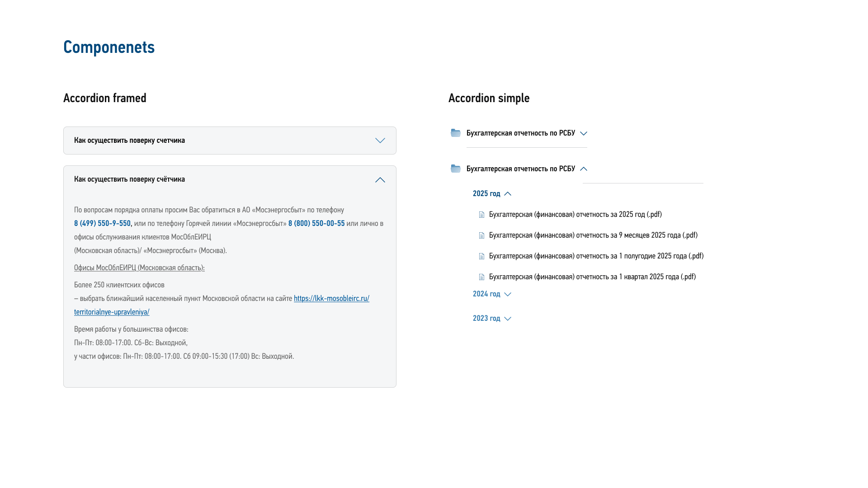The height and width of the screenshot is (488, 868).
Task: Click document icon for 1 квартал report
Action: click(x=481, y=277)
